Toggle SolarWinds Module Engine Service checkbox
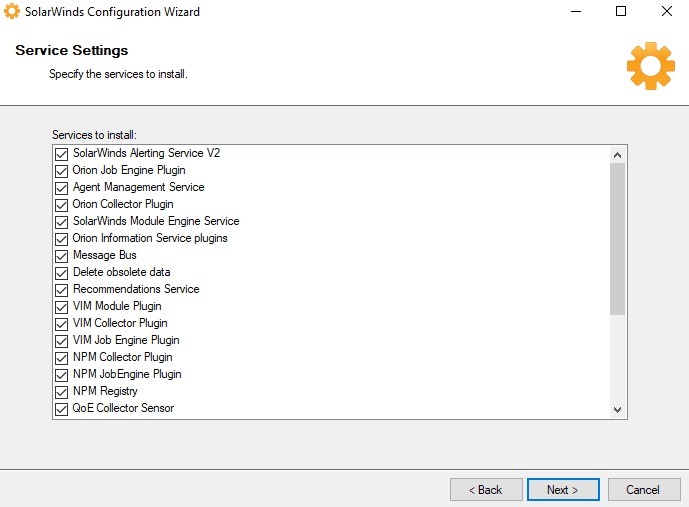Viewport: 689px width, 507px height. point(61,222)
